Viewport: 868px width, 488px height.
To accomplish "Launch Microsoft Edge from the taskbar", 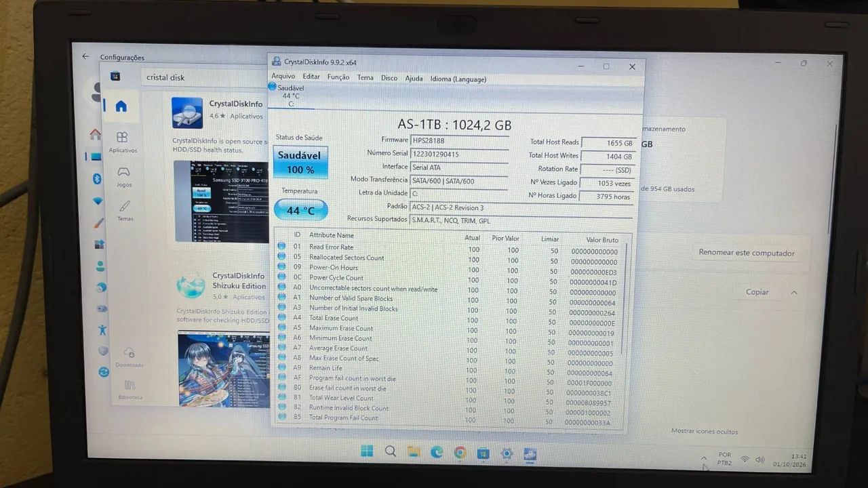I will click(x=437, y=452).
